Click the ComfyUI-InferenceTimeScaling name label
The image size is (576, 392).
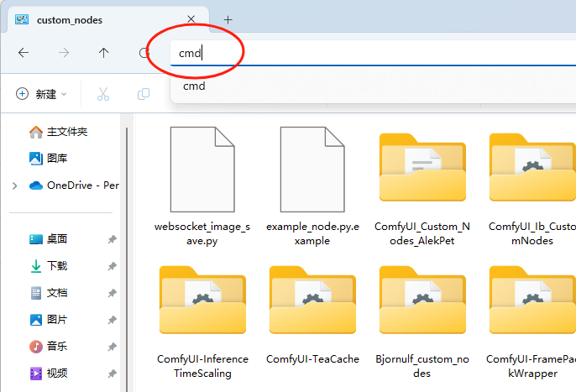pyautogui.click(x=202, y=366)
